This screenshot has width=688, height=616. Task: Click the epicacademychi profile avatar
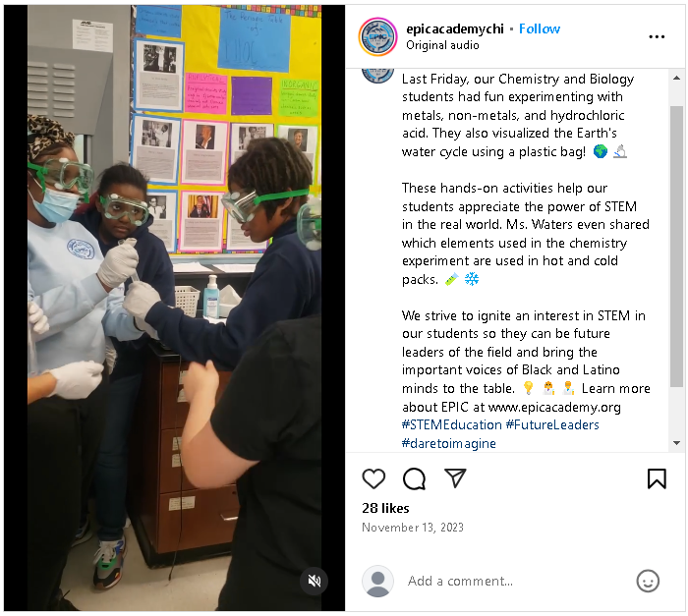(x=377, y=37)
